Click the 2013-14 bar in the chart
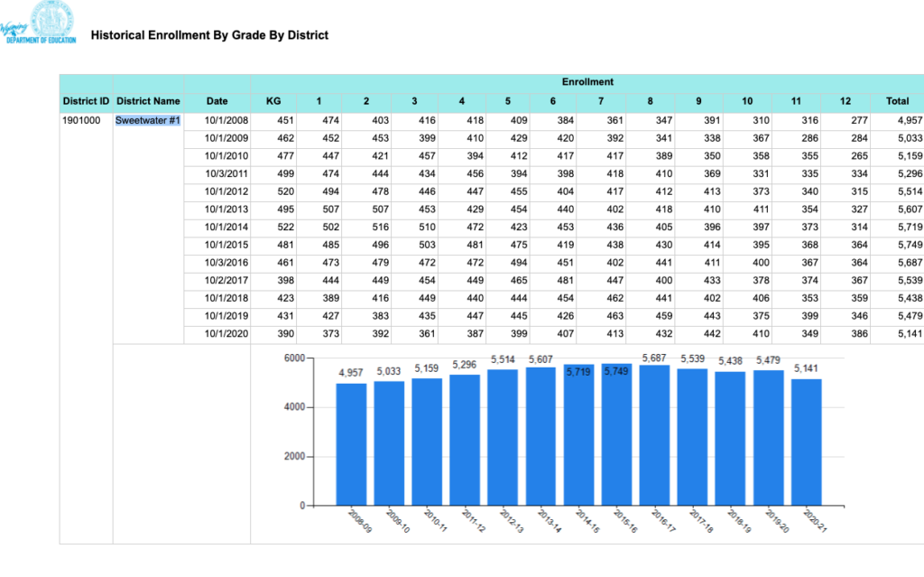Image resolution: width=924 pixels, height=577 pixels. coord(541,436)
